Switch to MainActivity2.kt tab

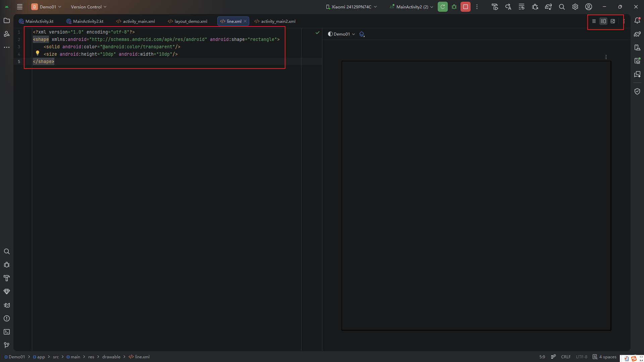pyautogui.click(x=85, y=21)
